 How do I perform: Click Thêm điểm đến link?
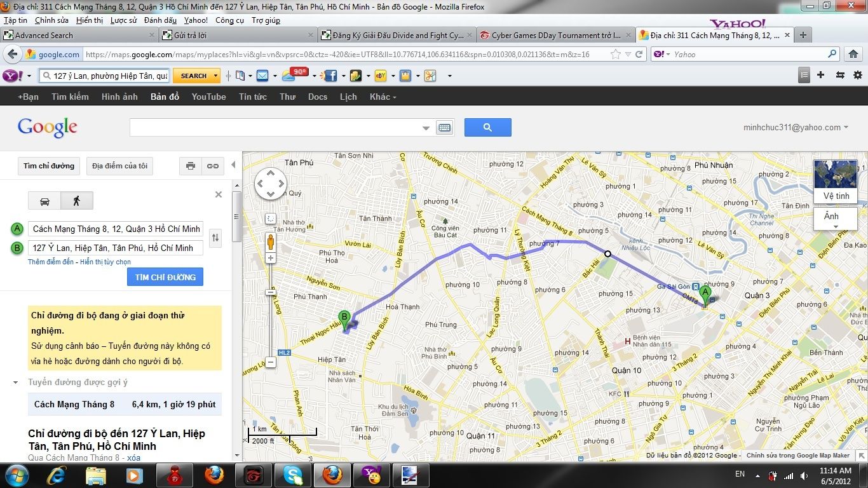pyautogui.click(x=51, y=262)
